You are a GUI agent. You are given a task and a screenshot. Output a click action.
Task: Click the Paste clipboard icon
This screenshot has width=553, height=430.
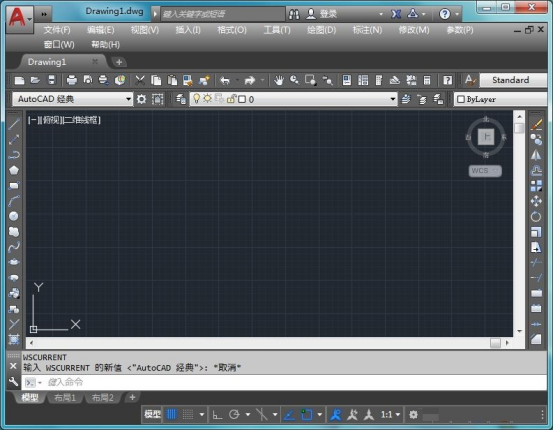tap(172, 80)
